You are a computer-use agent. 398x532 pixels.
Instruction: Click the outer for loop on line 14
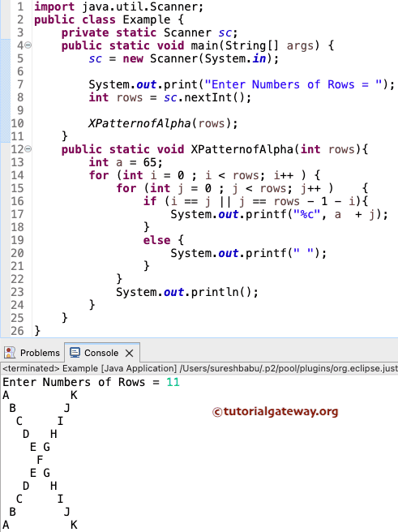(x=204, y=175)
